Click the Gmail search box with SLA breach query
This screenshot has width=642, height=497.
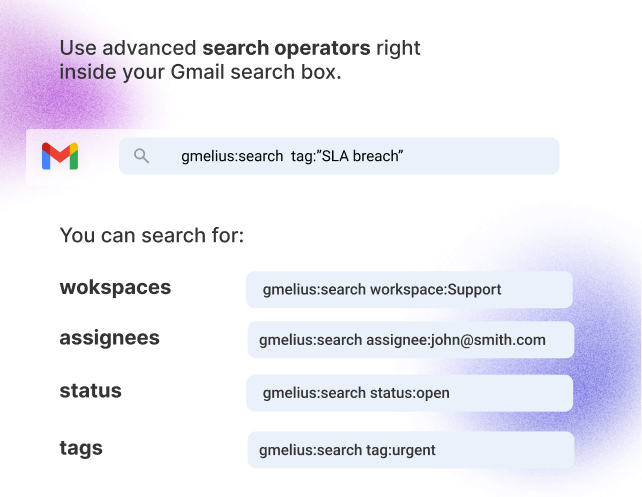[339, 156]
